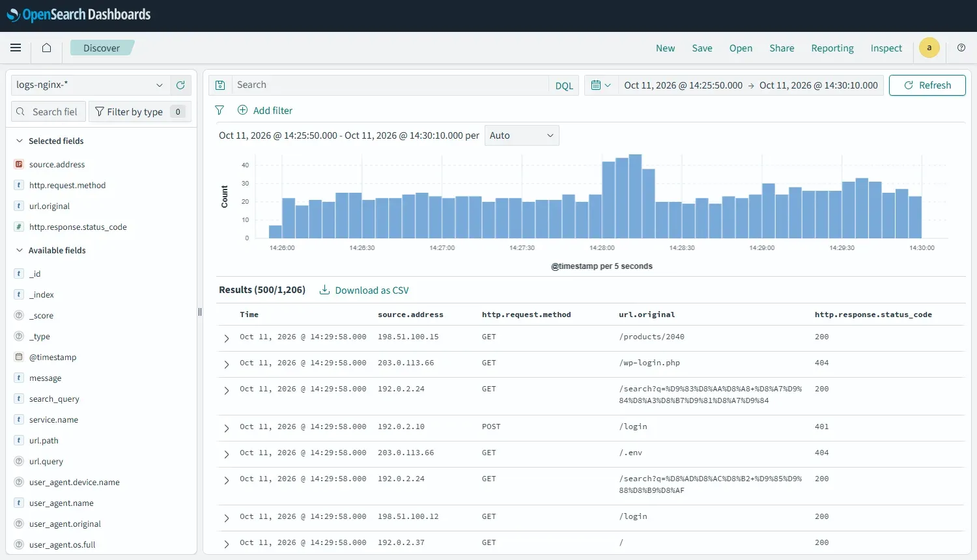
Task: Click New in the top menu
Action: [665, 48]
